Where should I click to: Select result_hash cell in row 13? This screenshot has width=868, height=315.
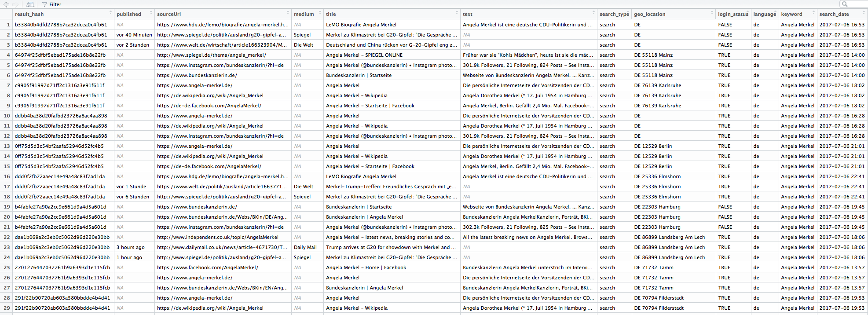(x=63, y=146)
